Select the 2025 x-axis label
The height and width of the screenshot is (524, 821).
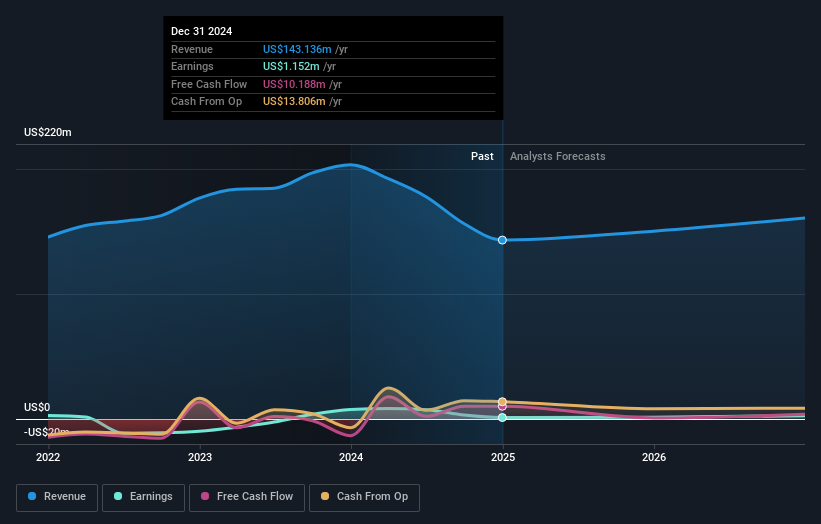(x=503, y=457)
